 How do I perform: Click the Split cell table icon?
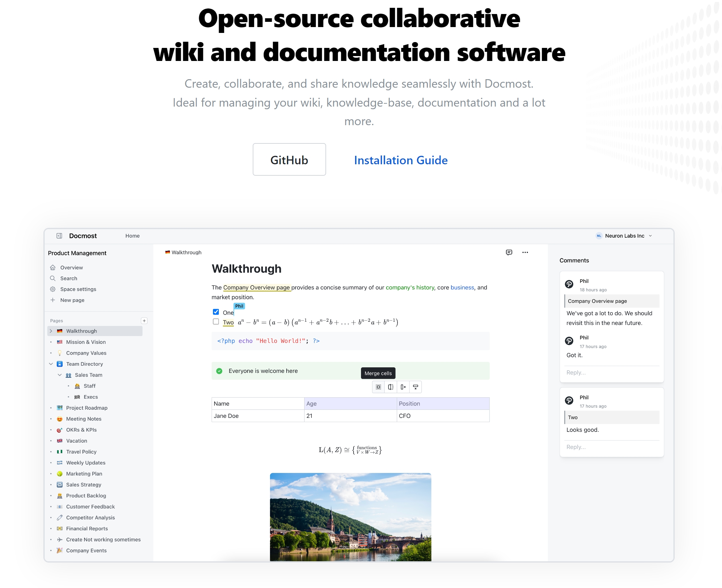[x=390, y=387]
